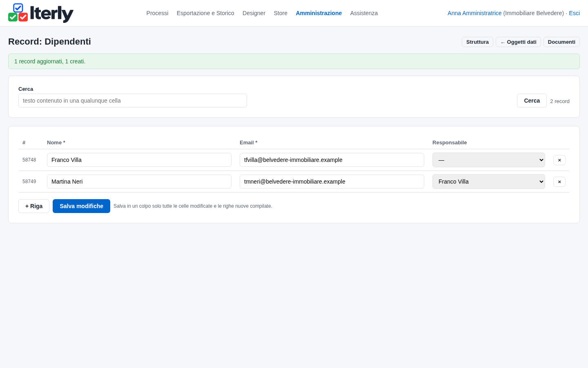This screenshot has width=588, height=368.
Task: Delete the Martina Neri row
Action: (x=559, y=182)
